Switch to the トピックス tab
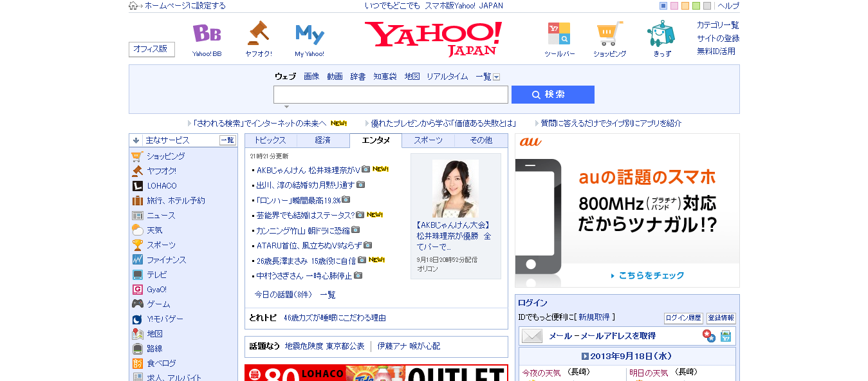 270,140
